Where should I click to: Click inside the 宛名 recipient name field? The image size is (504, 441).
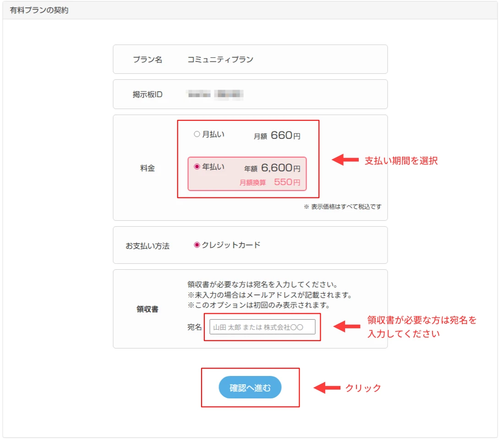[x=263, y=327]
